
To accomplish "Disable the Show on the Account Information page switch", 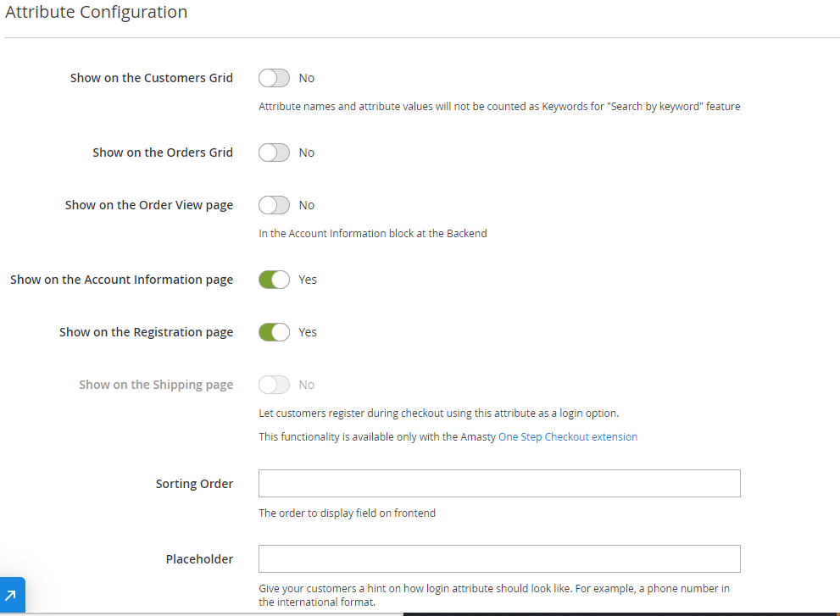I will (274, 280).
